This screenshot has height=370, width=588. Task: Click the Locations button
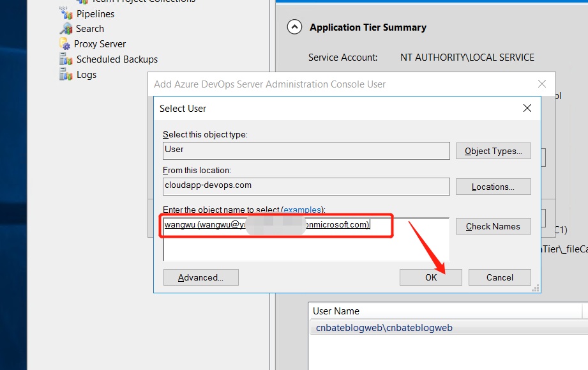(493, 187)
